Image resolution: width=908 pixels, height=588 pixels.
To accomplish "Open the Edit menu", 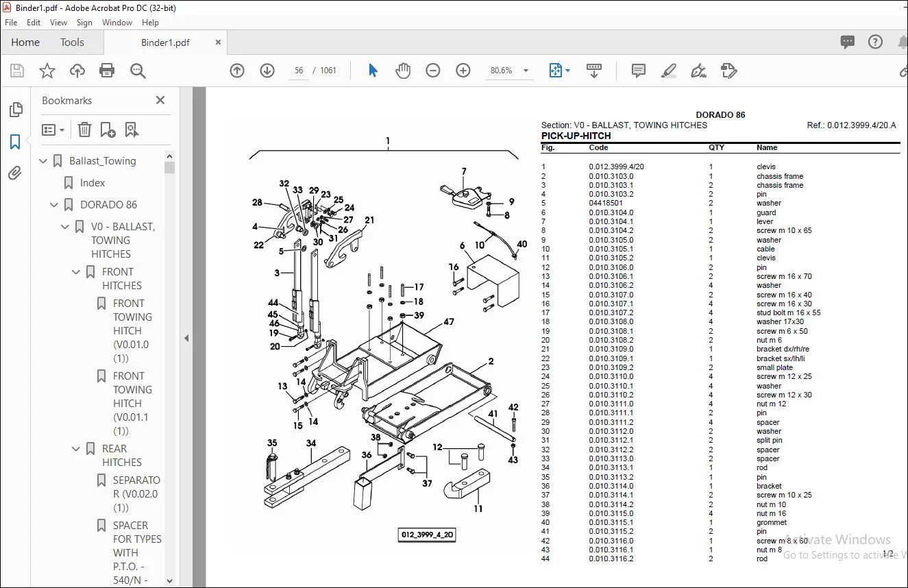I will [34, 23].
